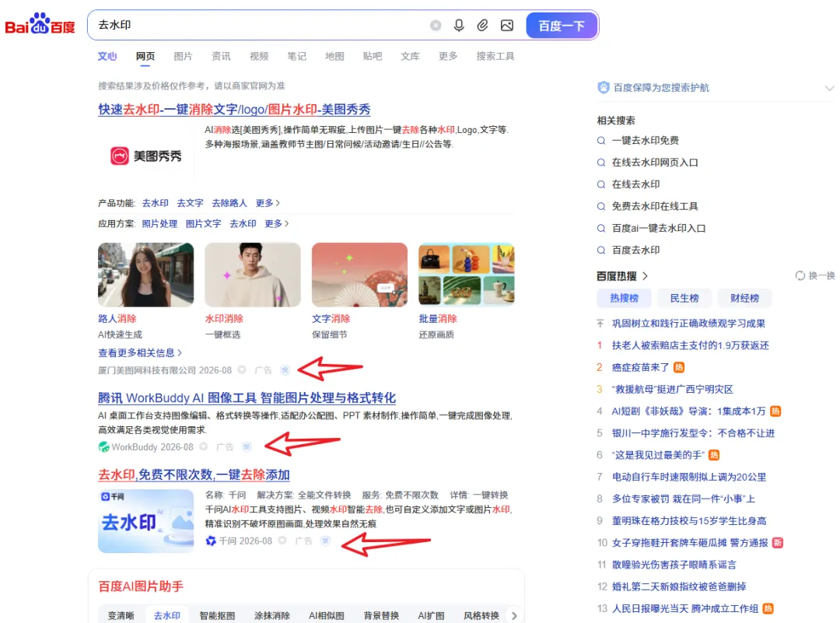Open the 美图秀秀 快速去水印 result title
The height and width of the screenshot is (623, 840).
pos(234,110)
